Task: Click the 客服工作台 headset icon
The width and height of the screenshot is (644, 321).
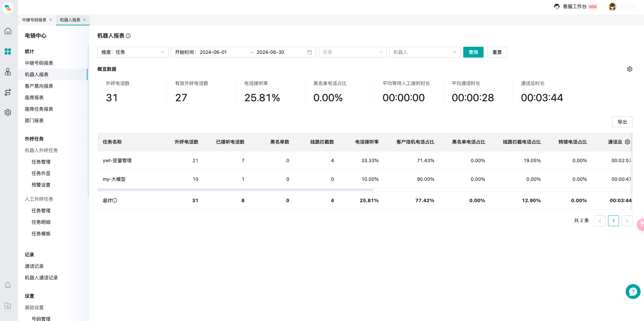Action: click(557, 6)
